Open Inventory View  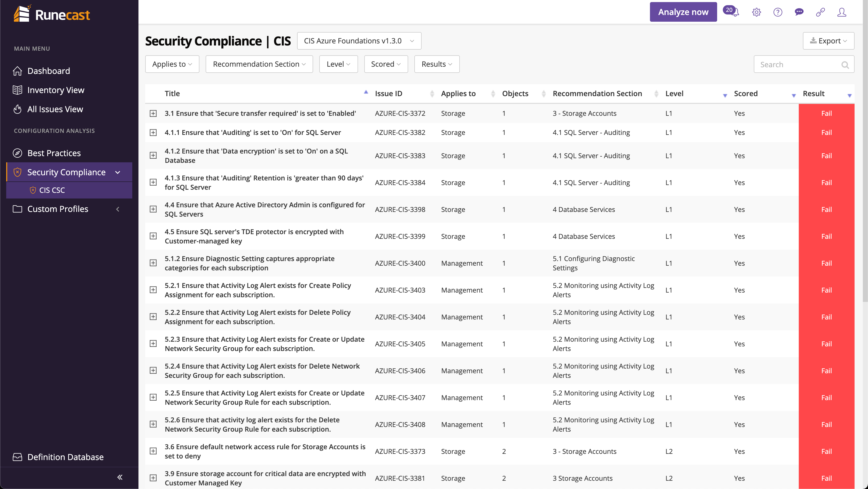coord(56,90)
